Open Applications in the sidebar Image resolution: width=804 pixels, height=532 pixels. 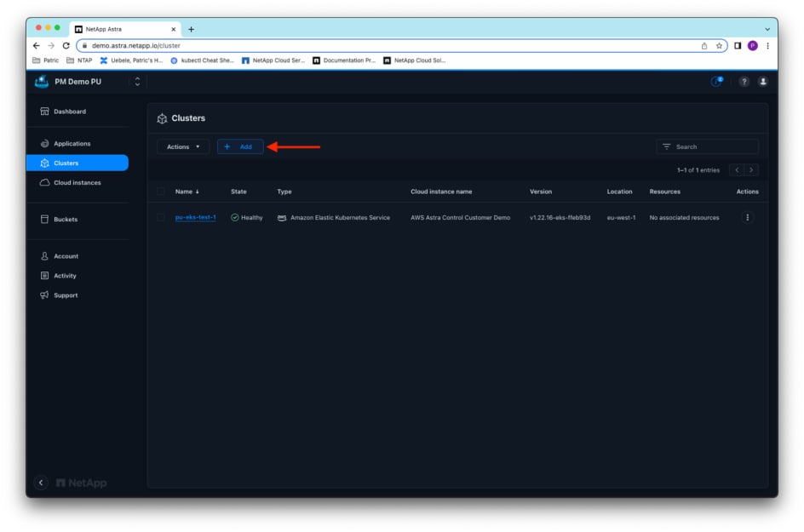click(65, 144)
